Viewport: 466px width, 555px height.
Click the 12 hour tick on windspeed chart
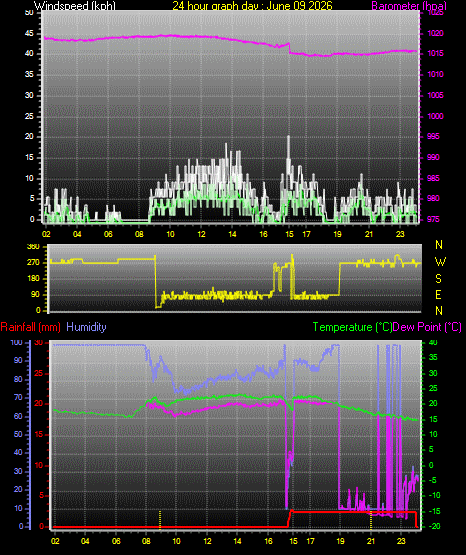(201, 234)
